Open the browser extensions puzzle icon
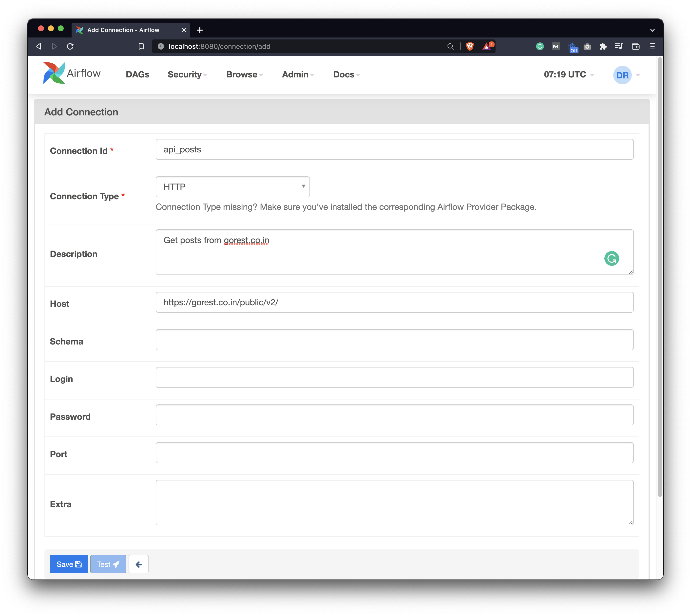Image resolution: width=691 pixels, height=616 pixels. (603, 46)
